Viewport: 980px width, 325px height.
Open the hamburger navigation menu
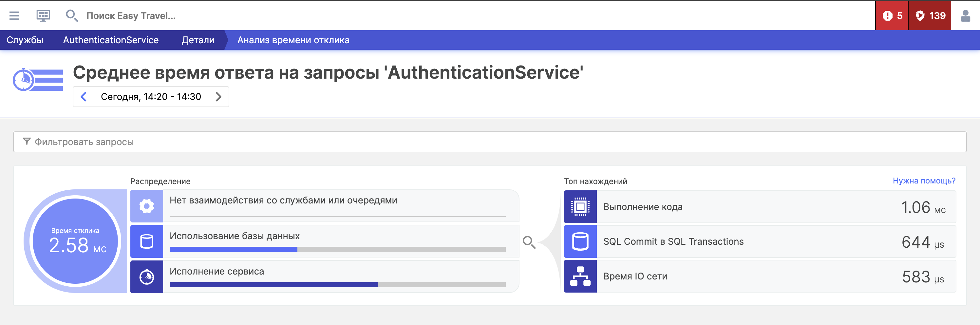click(14, 16)
